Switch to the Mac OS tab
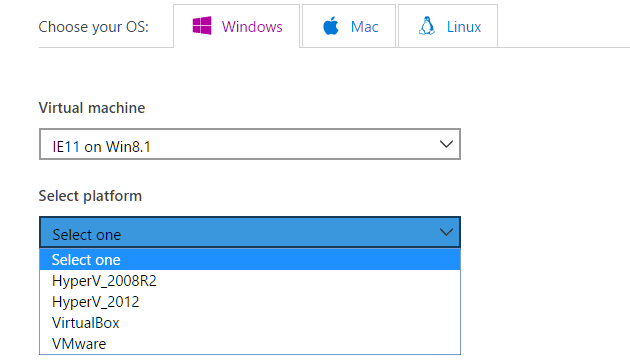 pyautogui.click(x=349, y=26)
